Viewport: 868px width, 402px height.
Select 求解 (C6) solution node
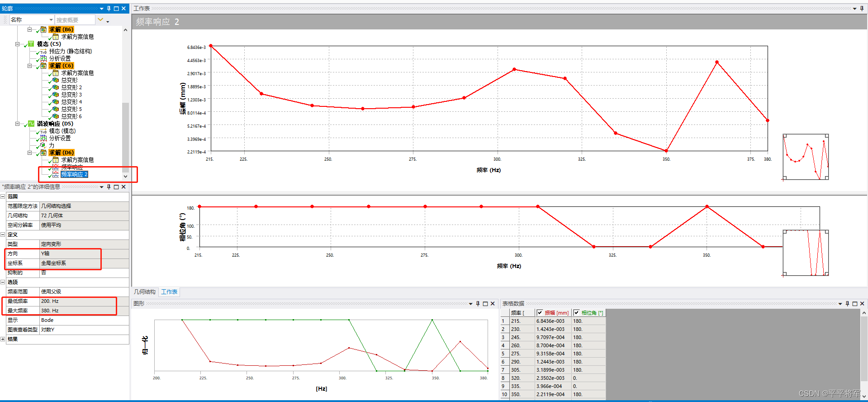coord(61,66)
